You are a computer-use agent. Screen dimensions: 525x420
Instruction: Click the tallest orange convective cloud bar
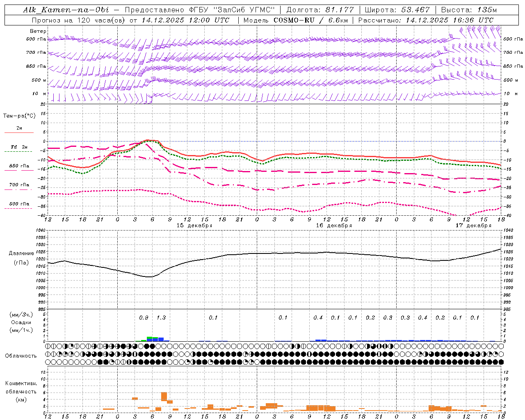click(x=164, y=396)
